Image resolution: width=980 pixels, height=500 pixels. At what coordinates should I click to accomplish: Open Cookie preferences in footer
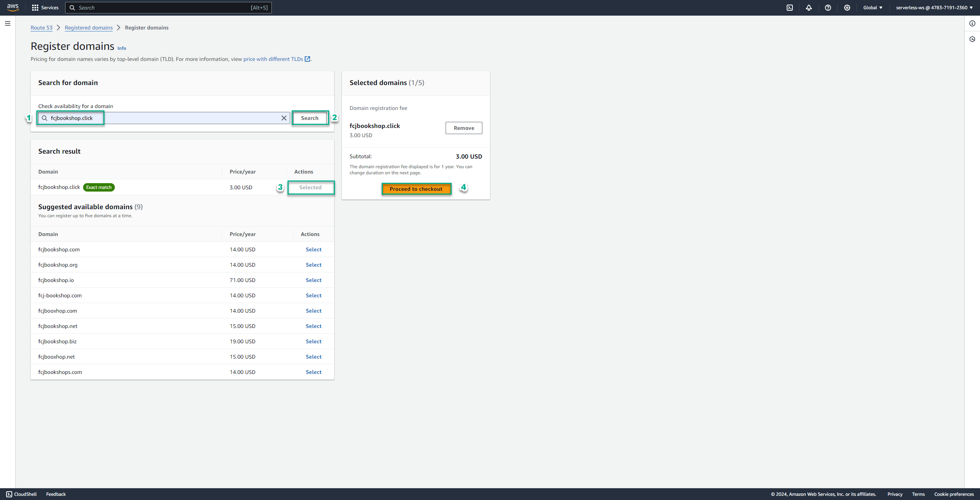(954, 494)
